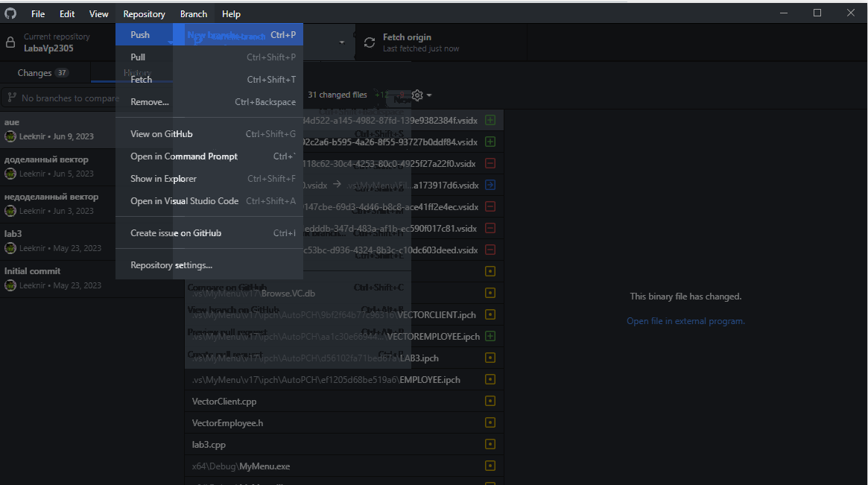This screenshot has width=868, height=485.
Task: Click the yellow modified icon beside lab3.cpp
Action: click(x=490, y=444)
